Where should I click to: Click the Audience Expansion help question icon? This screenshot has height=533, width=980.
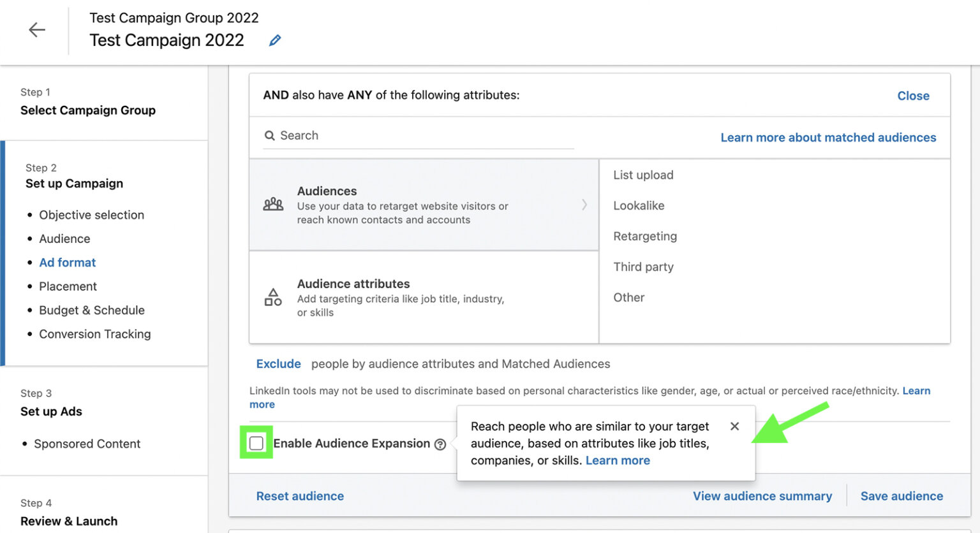click(x=440, y=444)
